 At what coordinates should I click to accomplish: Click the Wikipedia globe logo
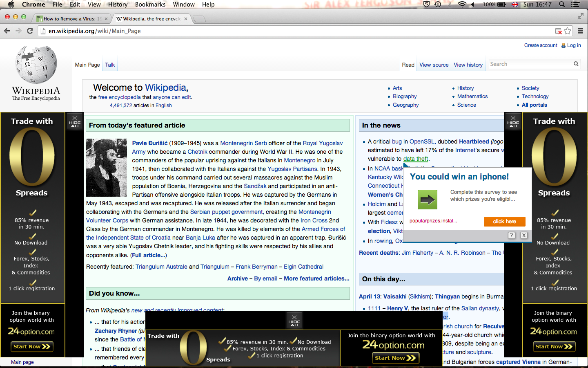click(x=36, y=65)
